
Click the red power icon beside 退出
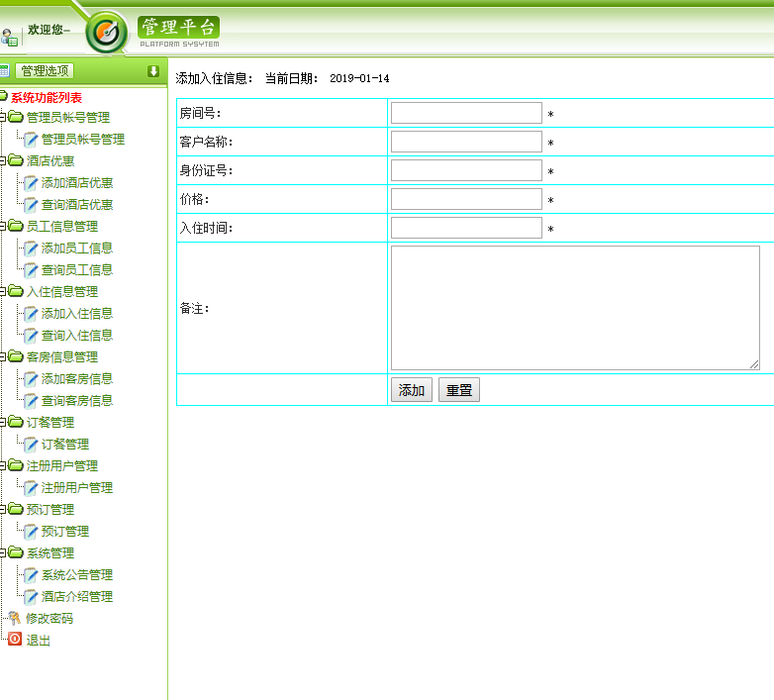point(15,639)
